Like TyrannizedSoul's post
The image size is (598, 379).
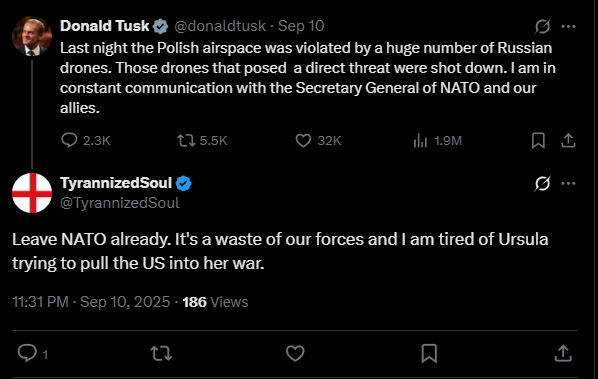pyautogui.click(x=295, y=353)
